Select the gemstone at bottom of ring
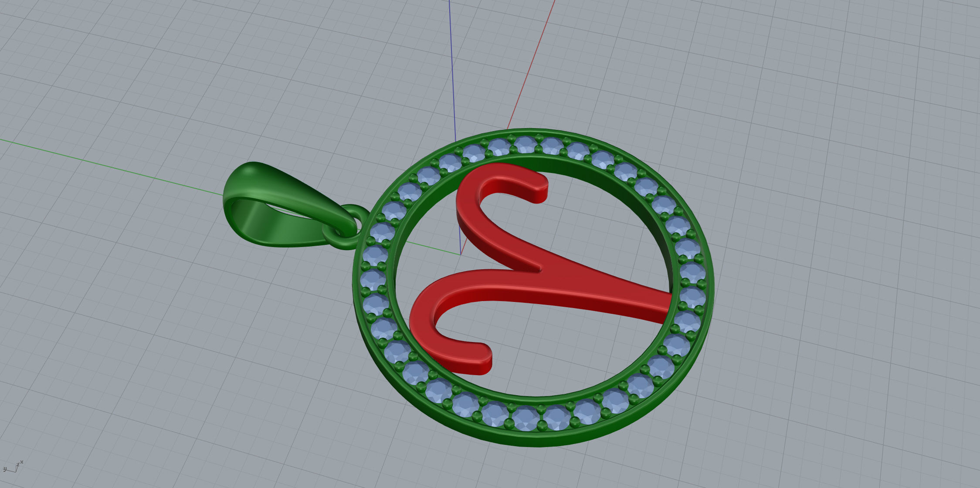 [x=525, y=418]
